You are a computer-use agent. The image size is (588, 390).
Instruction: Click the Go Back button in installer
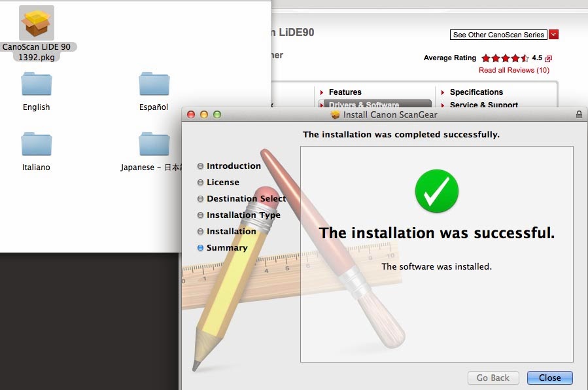point(493,378)
